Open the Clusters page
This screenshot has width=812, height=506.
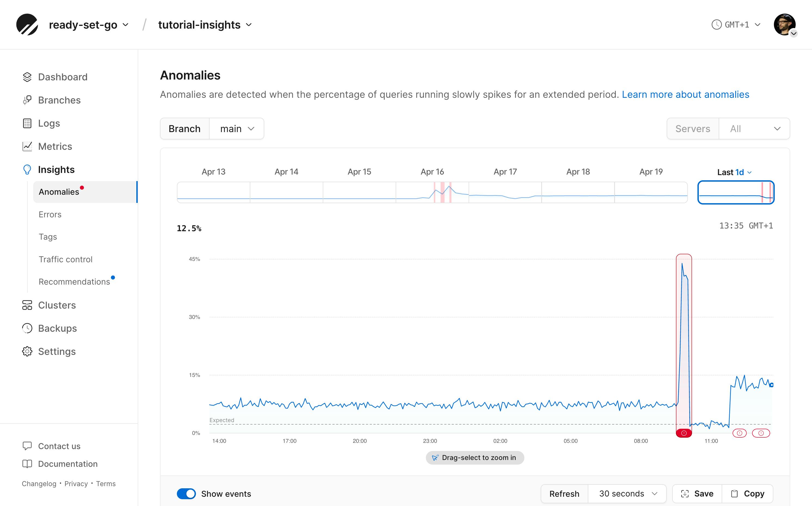point(57,305)
